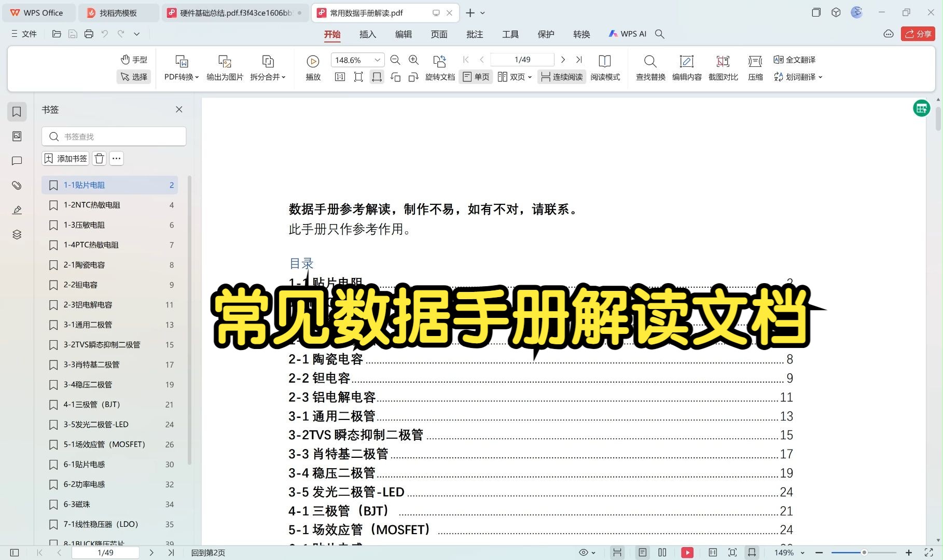Click the zoom in magnifier icon
The image size is (943, 560).
[x=413, y=60]
